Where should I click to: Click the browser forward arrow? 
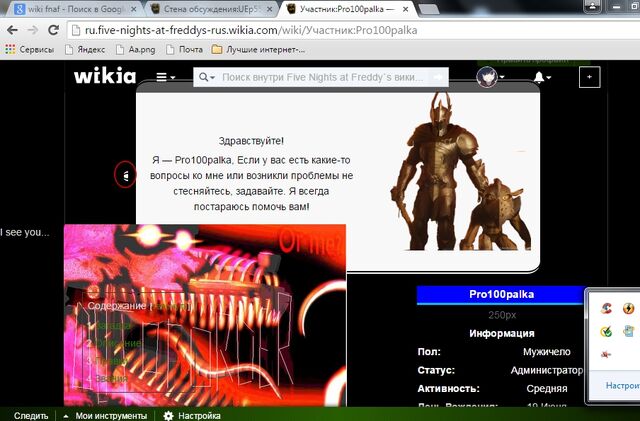click(x=33, y=30)
